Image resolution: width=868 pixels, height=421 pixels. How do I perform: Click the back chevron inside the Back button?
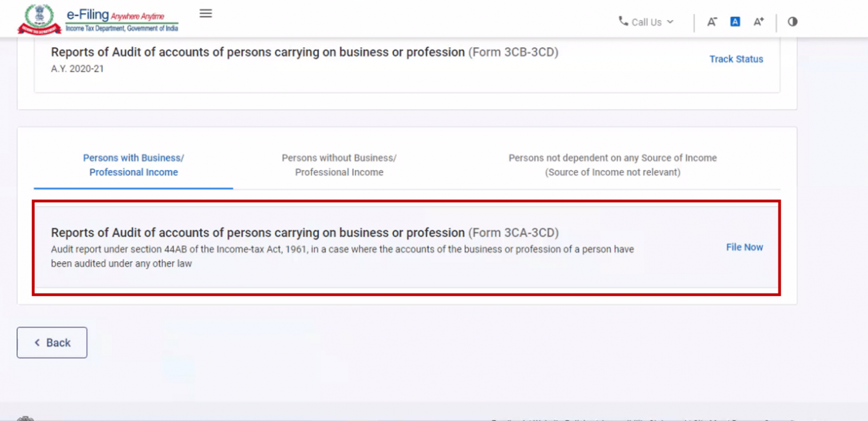click(x=37, y=342)
